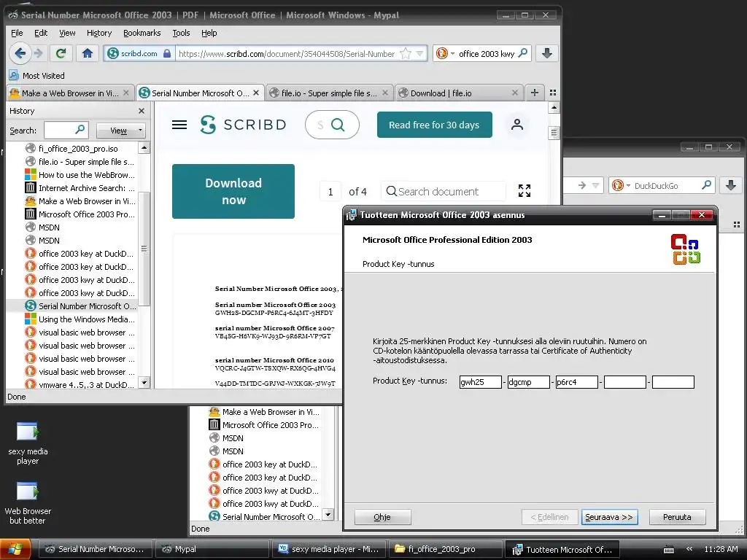Open the address bar history dropdown arrow
This screenshot has width=747, height=560.
[x=419, y=53]
